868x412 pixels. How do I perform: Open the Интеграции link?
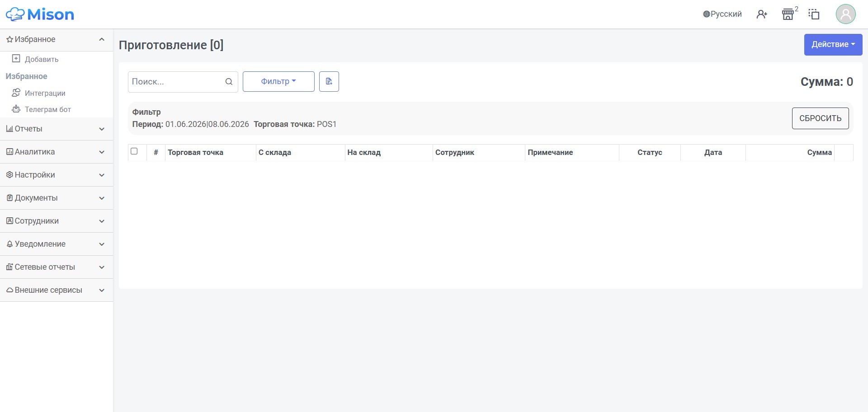45,93
